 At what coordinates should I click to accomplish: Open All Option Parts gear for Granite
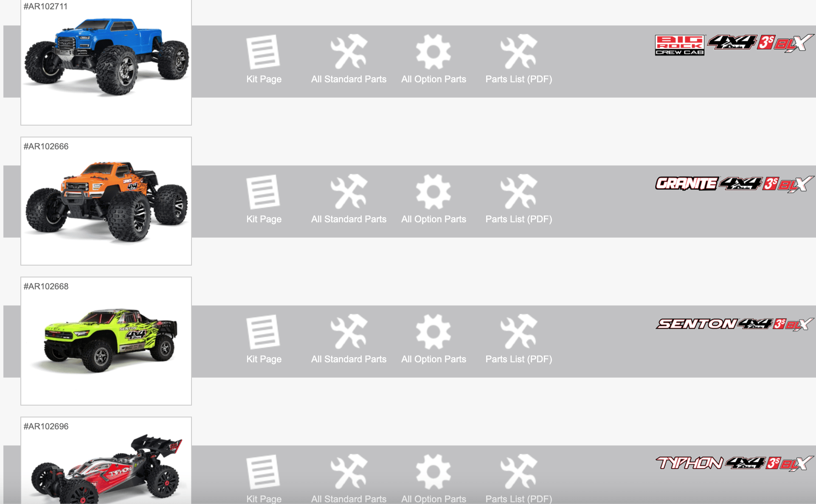coord(433,192)
